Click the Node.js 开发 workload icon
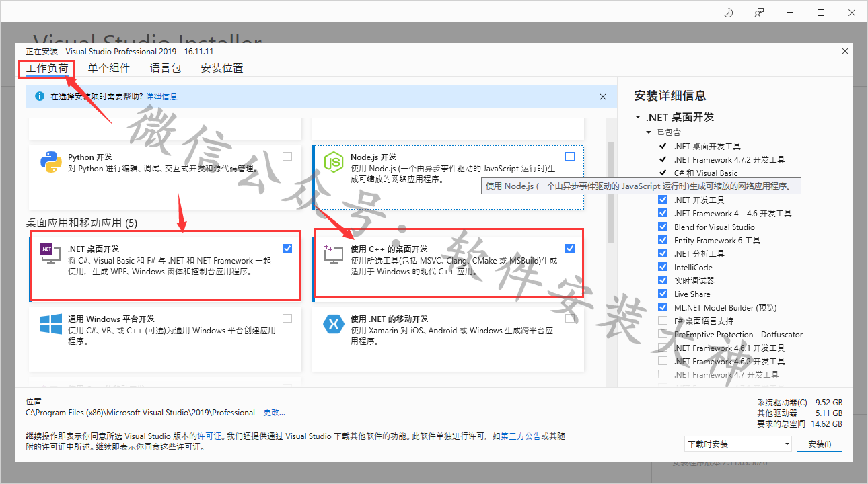 (334, 163)
